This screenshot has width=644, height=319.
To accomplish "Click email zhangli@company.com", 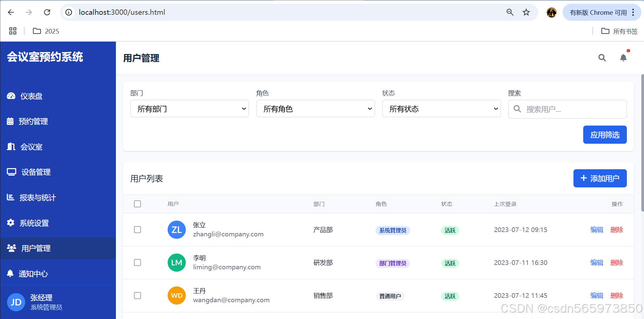I will click(x=228, y=234).
